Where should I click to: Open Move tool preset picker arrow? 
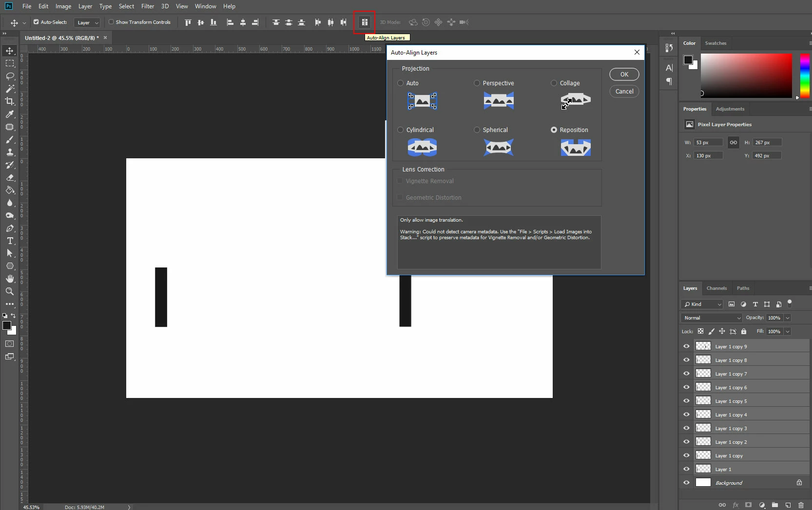click(24, 23)
